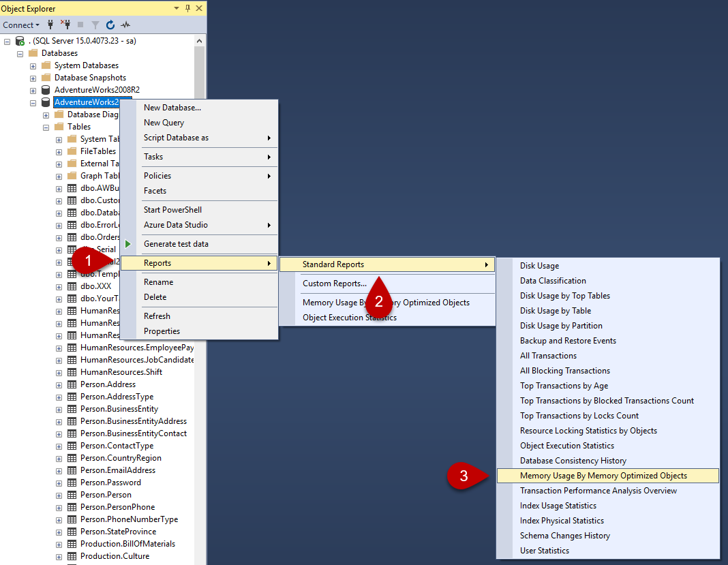Image resolution: width=728 pixels, height=565 pixels.
Task: Collapse the Tables folder node
Action: pyautogui.click(x=46, y=127)
